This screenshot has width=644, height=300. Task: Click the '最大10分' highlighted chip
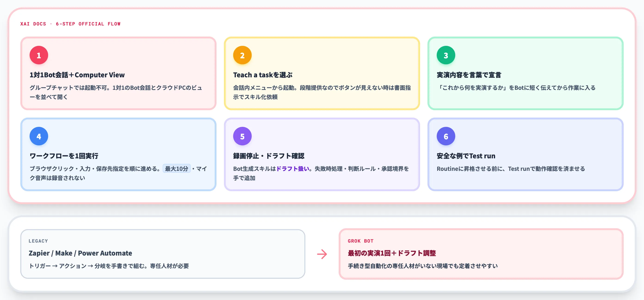(176, 168)
